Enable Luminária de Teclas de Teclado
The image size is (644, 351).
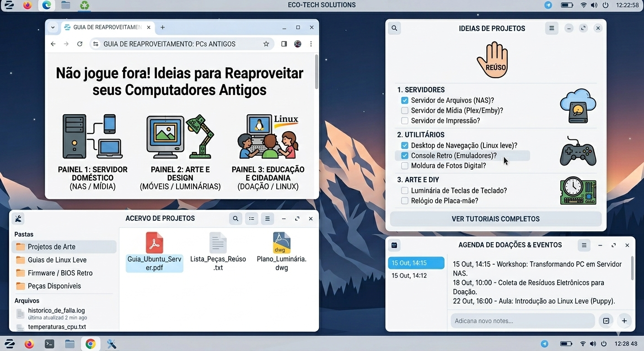[x=404, y=190]
